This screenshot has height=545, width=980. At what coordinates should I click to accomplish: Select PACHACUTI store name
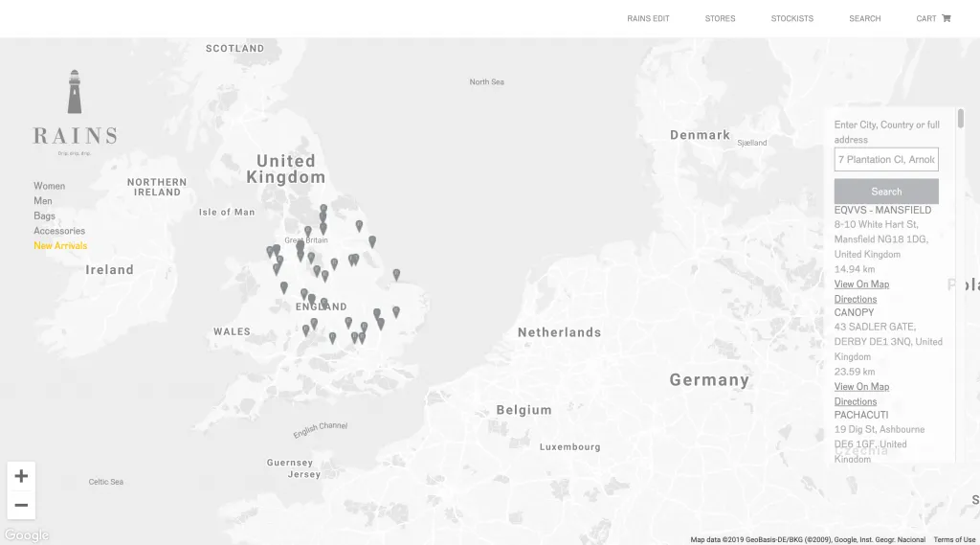tap(860, 415)
